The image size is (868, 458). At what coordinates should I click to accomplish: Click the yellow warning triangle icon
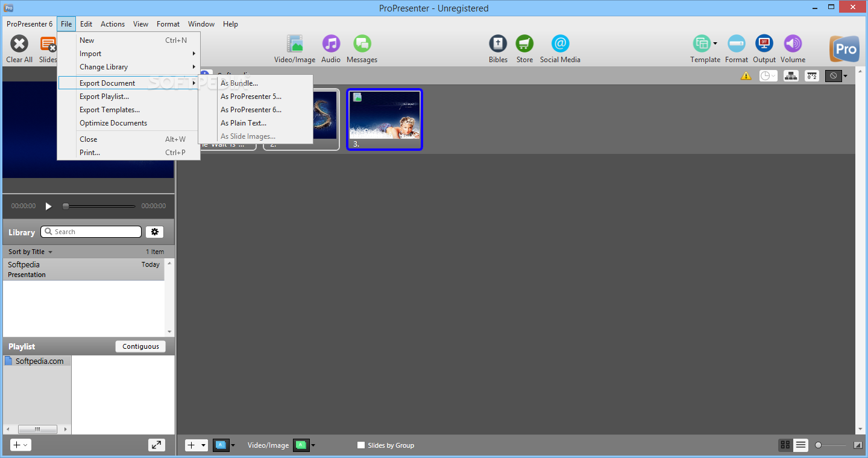pos(746,76)
